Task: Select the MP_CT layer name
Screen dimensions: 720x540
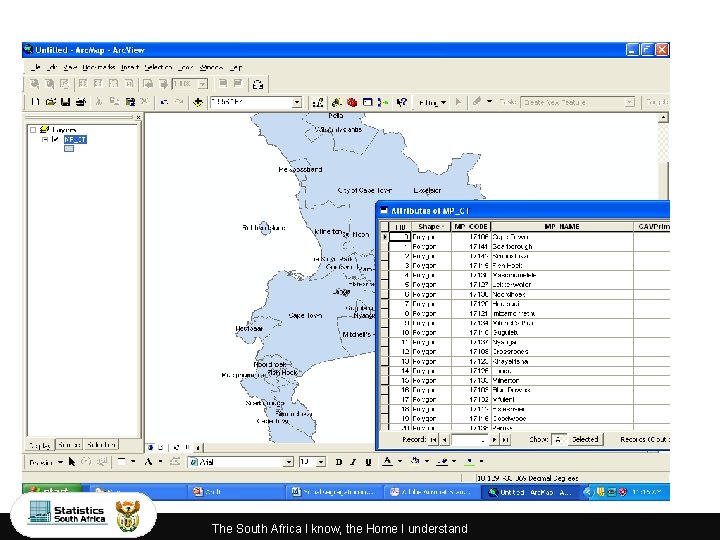Action: pos(75,139)
